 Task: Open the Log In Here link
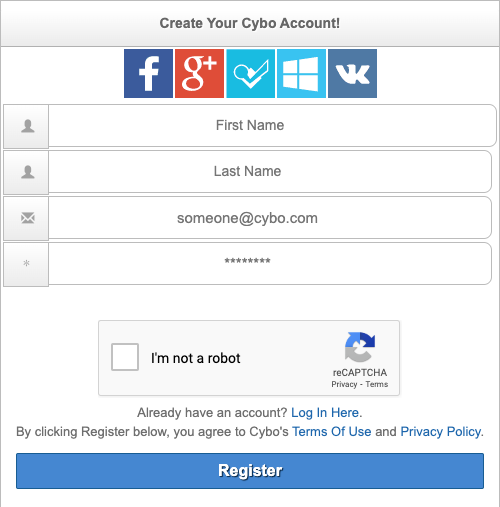tap(325, 413)
